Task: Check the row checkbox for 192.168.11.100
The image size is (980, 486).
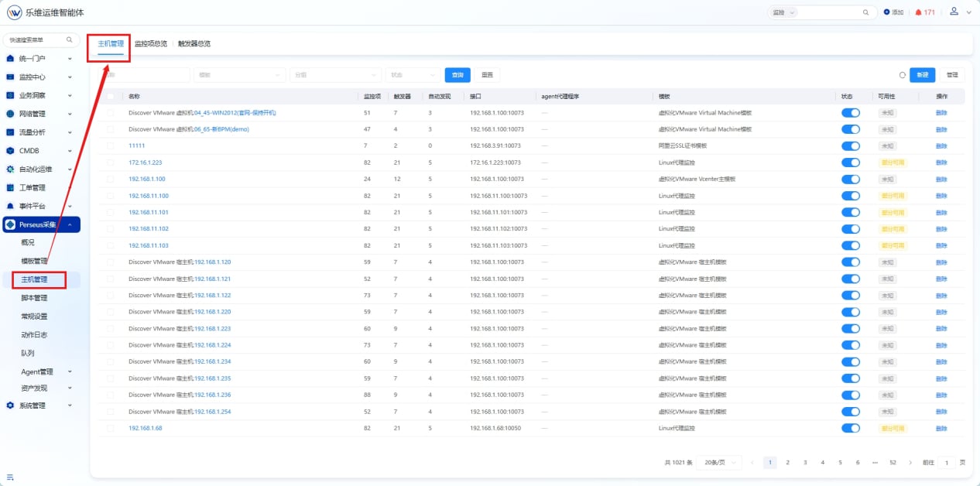Action: tap(111, 196)
